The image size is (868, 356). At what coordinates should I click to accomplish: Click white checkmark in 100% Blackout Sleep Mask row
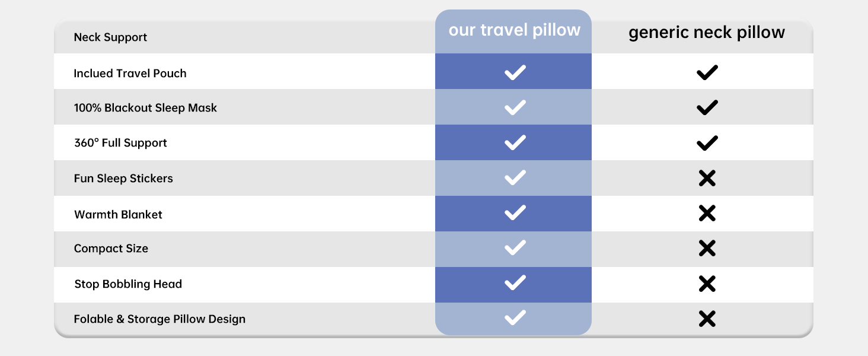tap(515, 107)
